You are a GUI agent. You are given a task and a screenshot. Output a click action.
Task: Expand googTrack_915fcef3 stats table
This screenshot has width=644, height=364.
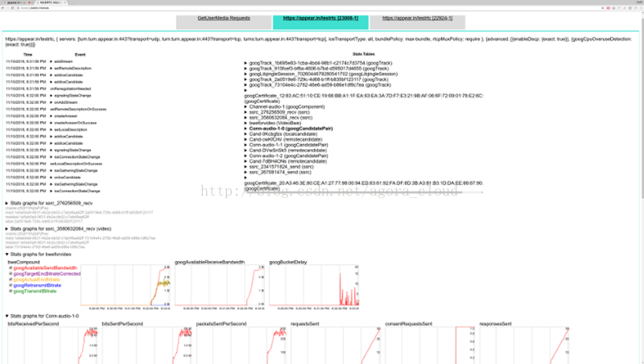[x=246, y=68]
